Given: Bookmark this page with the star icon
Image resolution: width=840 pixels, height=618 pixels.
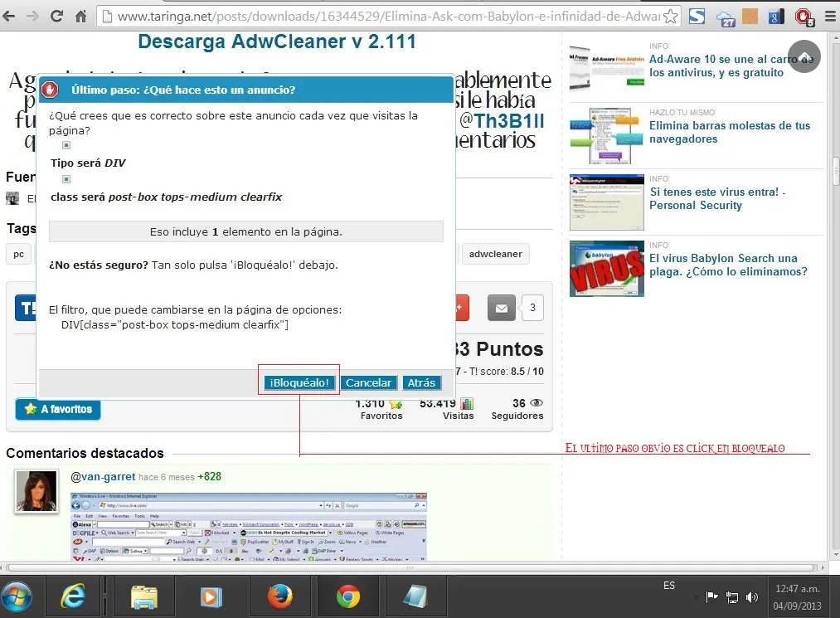Looking at the screenshot, I should (670, 17).
